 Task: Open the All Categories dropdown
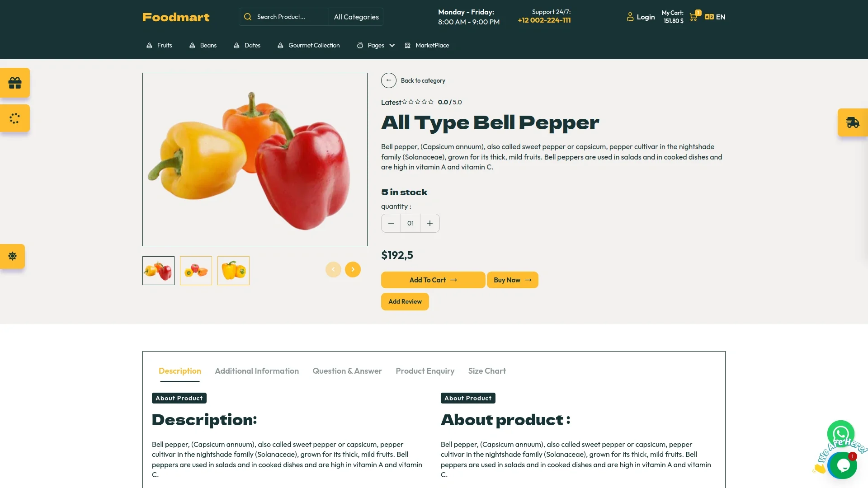click(x=356, y=17)
